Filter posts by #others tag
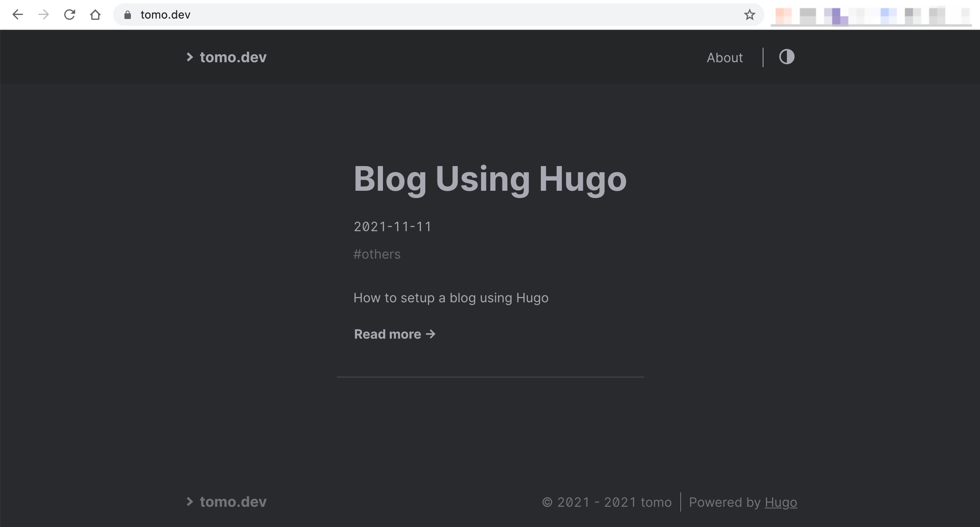The width and height of the screenshot is (980, 527). tap(377, 254)
